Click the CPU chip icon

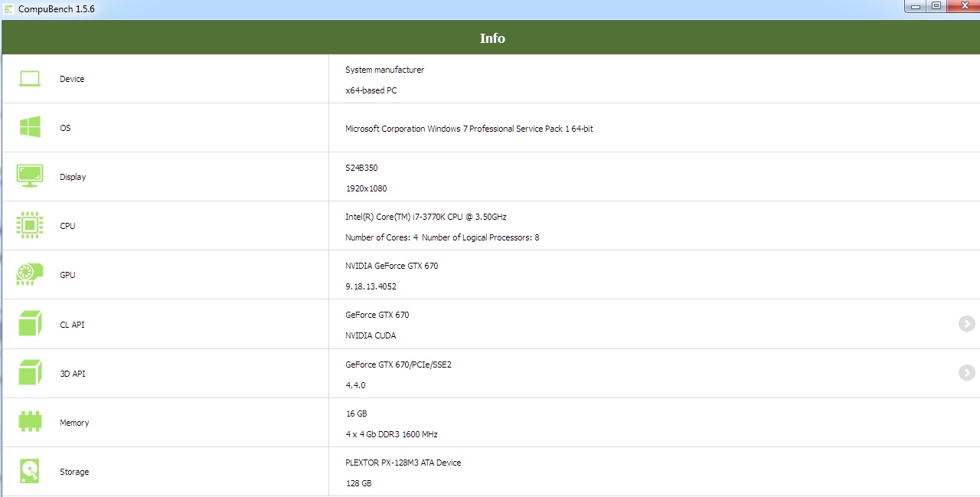click(30, 225)
